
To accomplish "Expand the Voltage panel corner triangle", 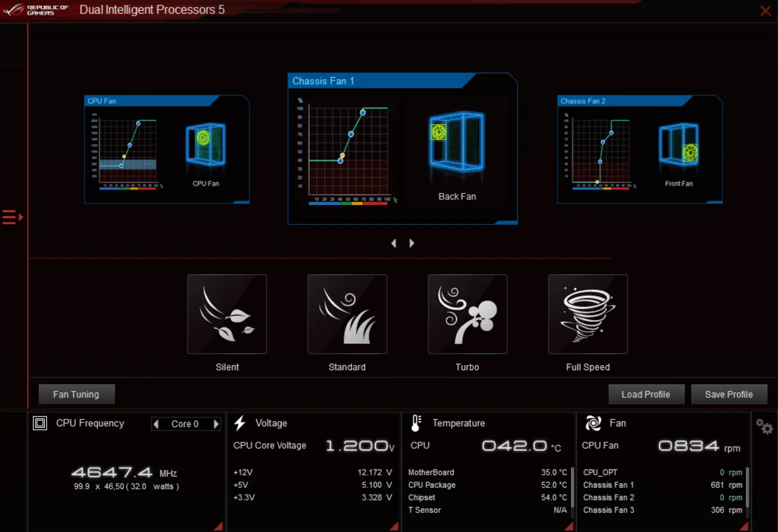I will point(395,527).
